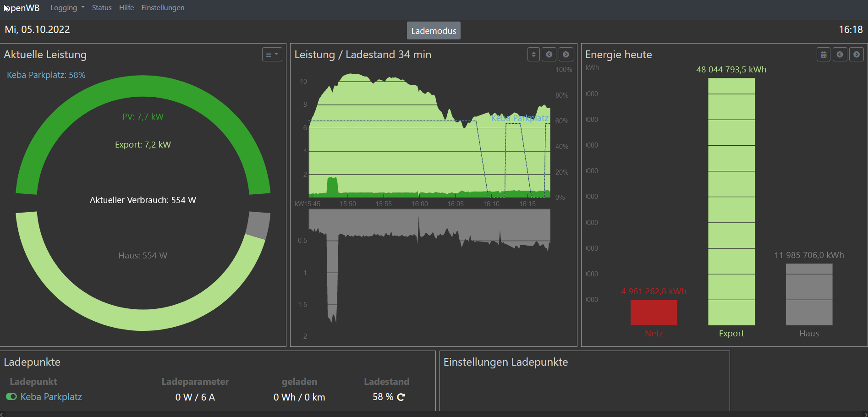Open the Status menu item

pos(102,8)
